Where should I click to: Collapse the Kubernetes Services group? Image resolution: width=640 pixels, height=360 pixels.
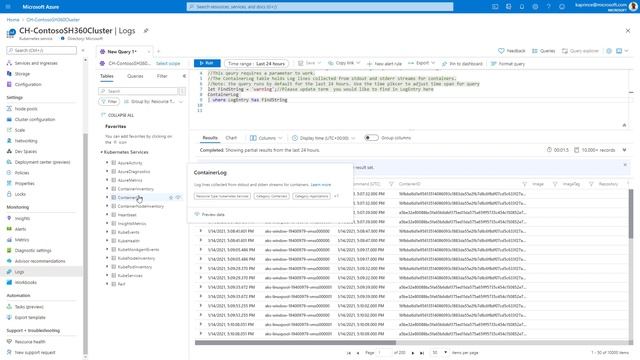point(102,152)
